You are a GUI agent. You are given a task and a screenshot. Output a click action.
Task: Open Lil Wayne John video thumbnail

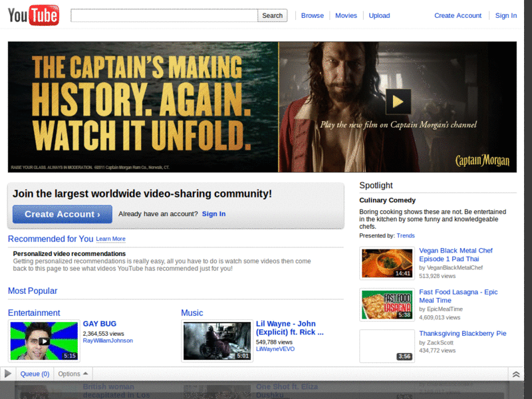tap(217, 340)
